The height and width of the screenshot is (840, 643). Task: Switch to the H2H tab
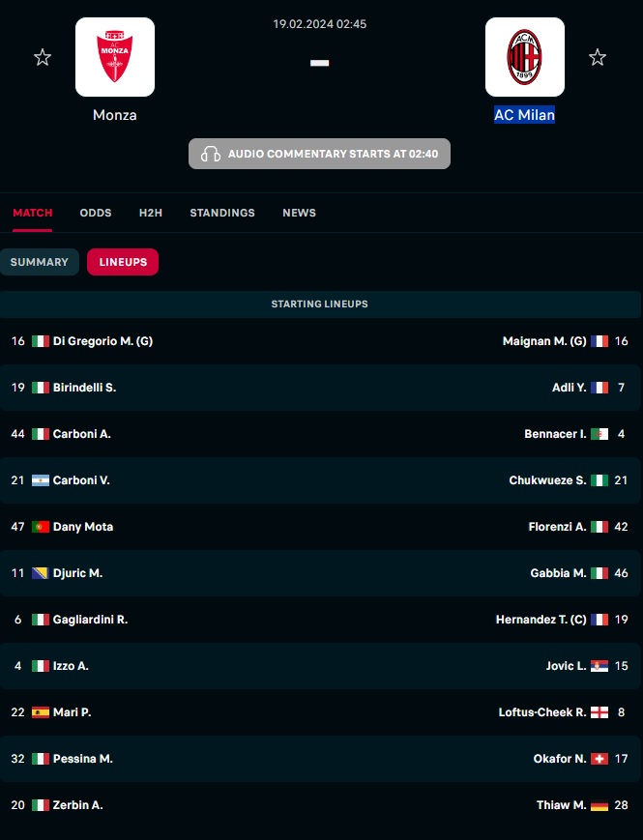[151, 213]
